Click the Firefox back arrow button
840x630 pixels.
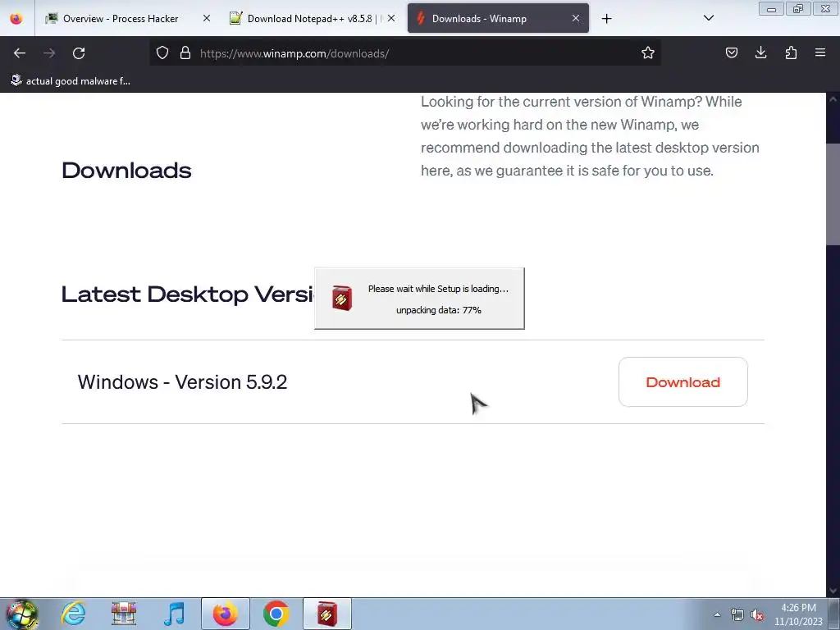(x=20, y=53)
